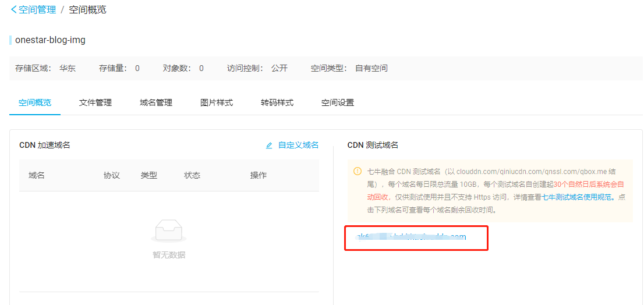The height and width of the screenshot is (305, 644).
Task: Open the 七牛测试域名使用规范 link
Action: tap(577, 197)
